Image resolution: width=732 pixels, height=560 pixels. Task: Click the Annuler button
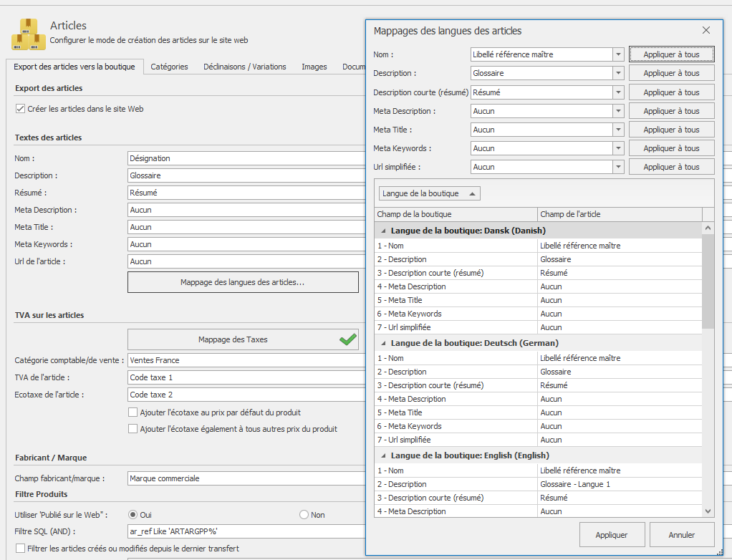(x=682, y=535)
